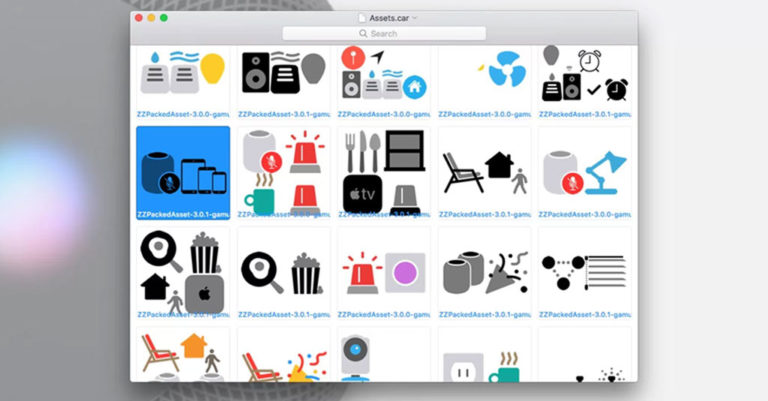Select the HomePod with blue desk lamp thumbnail
Screen dimensions: 768x401
click(585, 171)
